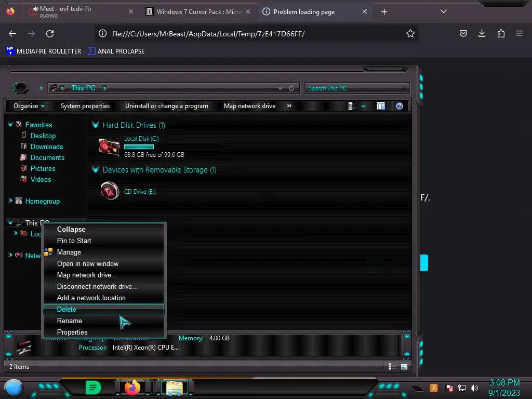Select Desktop in Favorites
532x399 pixels.
tap(43, 136)
